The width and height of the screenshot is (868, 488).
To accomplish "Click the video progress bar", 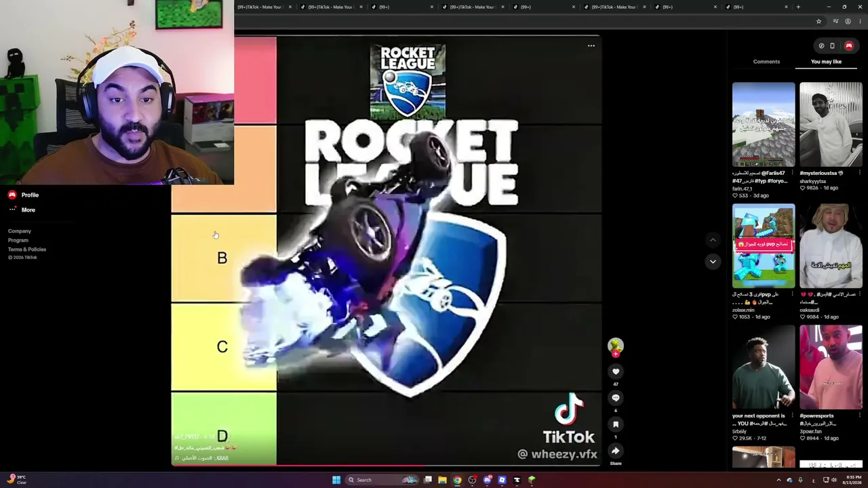I will (x=385, y=466).
